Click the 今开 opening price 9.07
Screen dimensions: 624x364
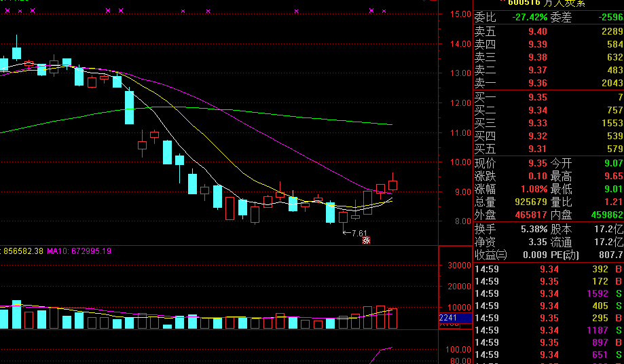click(614, 163)
